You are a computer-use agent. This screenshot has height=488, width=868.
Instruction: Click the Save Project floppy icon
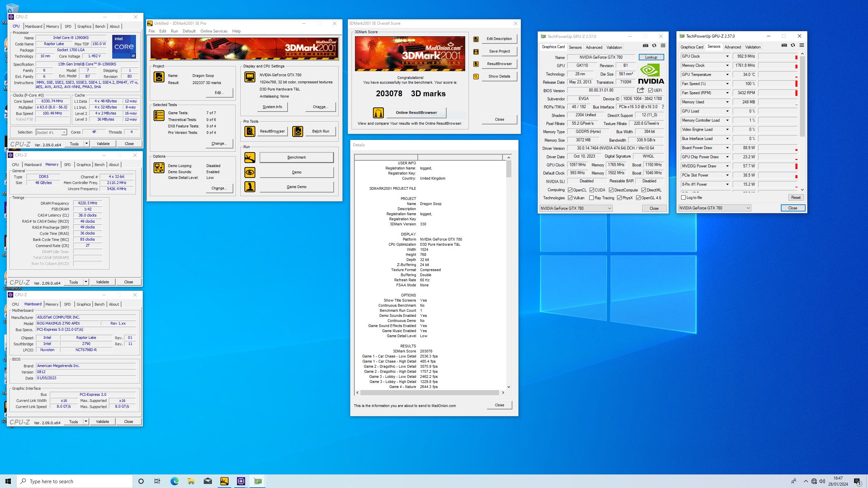476,52
